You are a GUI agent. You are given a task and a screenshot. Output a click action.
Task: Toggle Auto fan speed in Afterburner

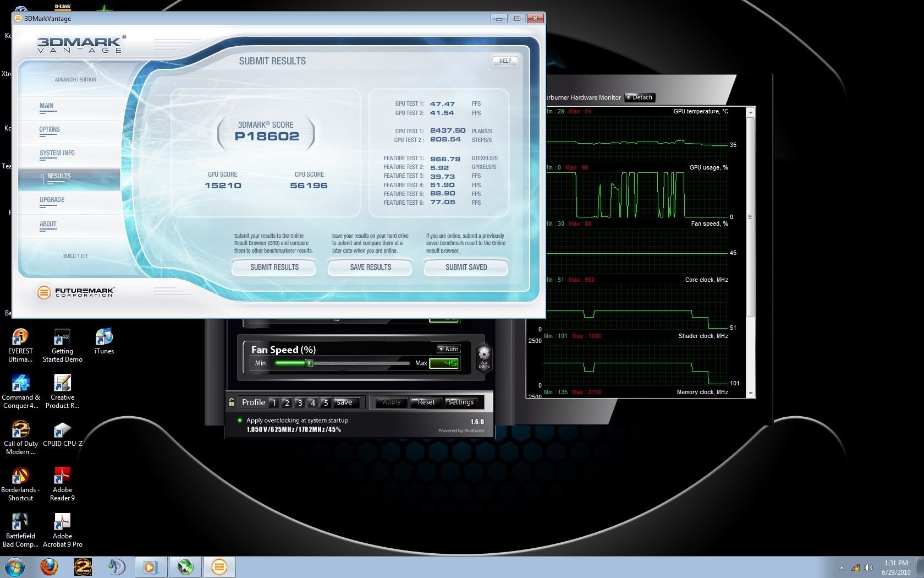[x=448, y=349]
